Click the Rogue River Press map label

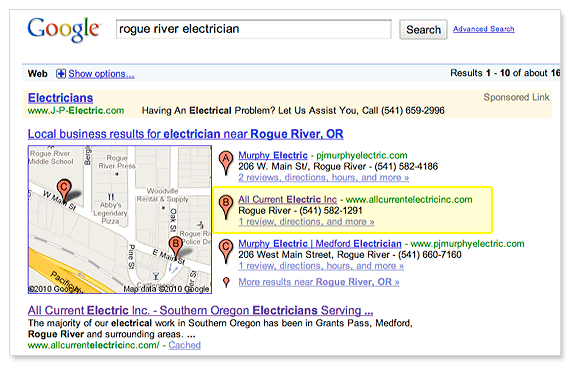tap(117, 162)
